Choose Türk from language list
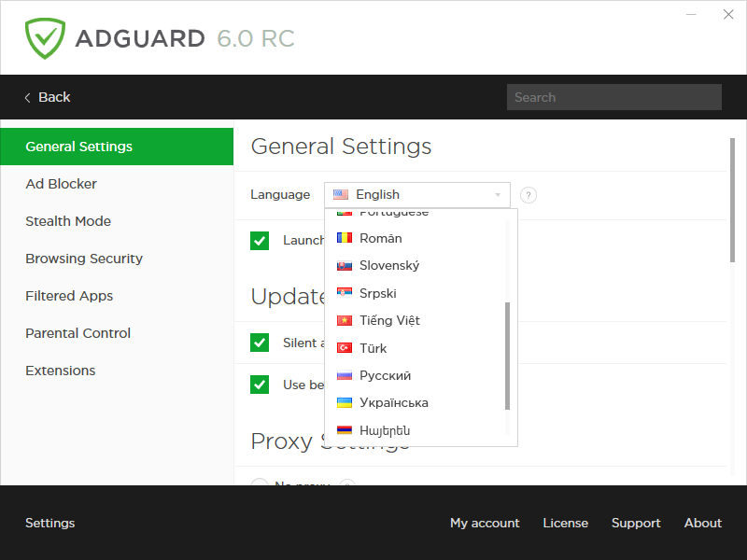This screenshot has width=747, height=560. (373, 348)
